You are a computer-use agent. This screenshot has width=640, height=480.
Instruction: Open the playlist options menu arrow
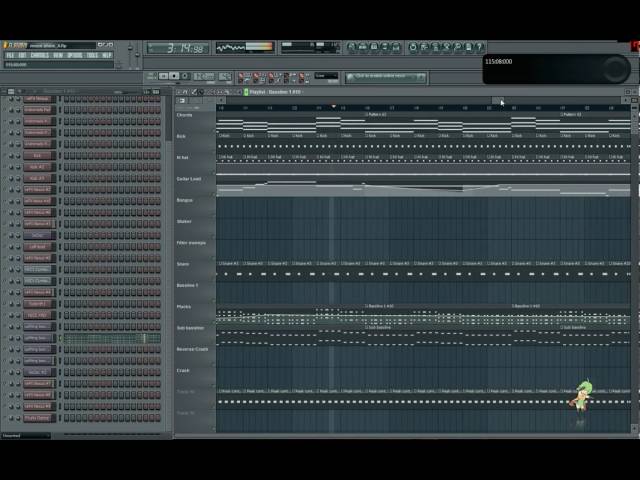(x=179, y=92)
